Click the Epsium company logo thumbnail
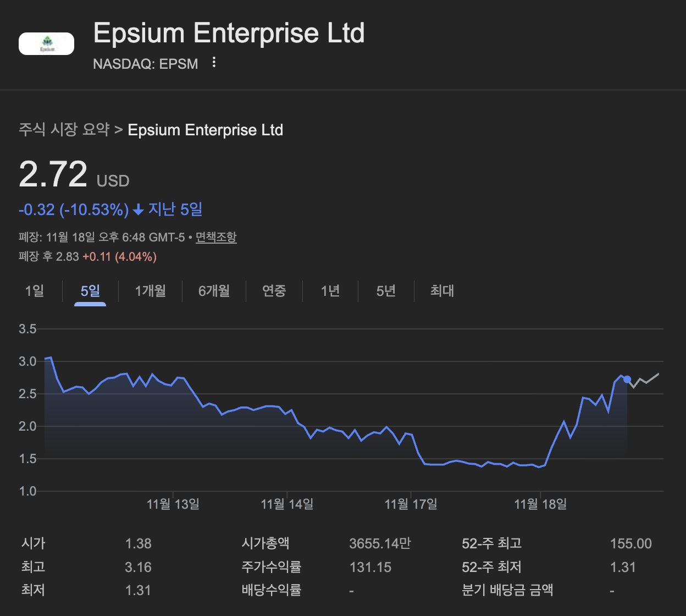 pyautogui.click(x=46, y=43)
